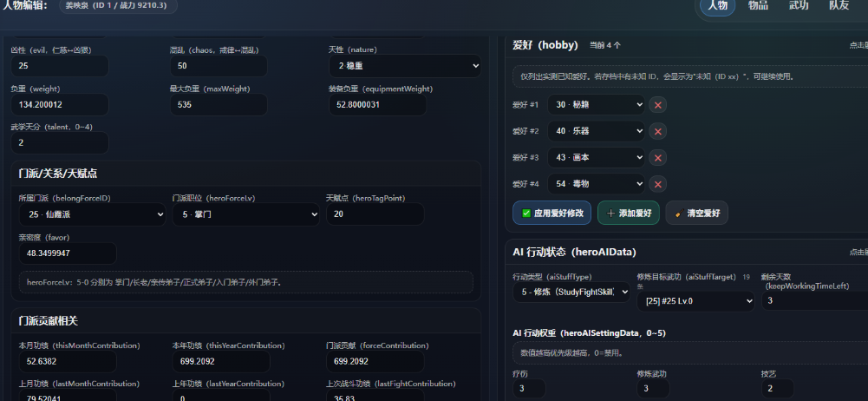
Task: Open hobby #2 dropdown showing 40 · 乐器
Action: [597, 131]
